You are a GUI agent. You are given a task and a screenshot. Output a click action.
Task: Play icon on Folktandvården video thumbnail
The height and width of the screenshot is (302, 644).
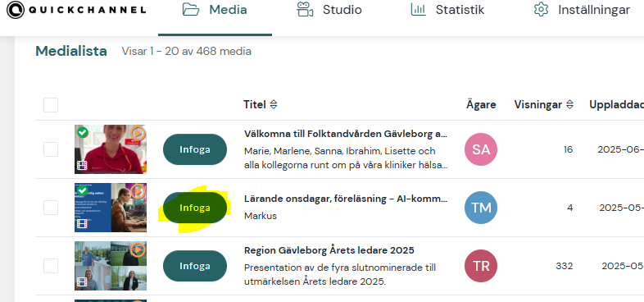(138, 133)
